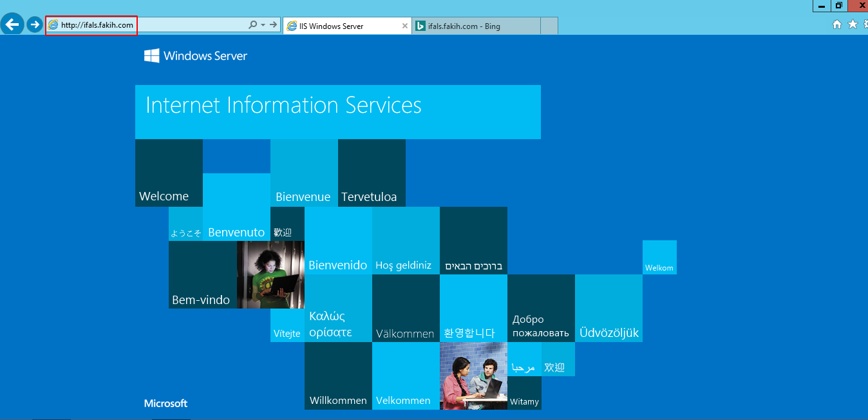Click the Welkom tile
This screenshot has height=420, width=868.
click(x=659, y=257)
